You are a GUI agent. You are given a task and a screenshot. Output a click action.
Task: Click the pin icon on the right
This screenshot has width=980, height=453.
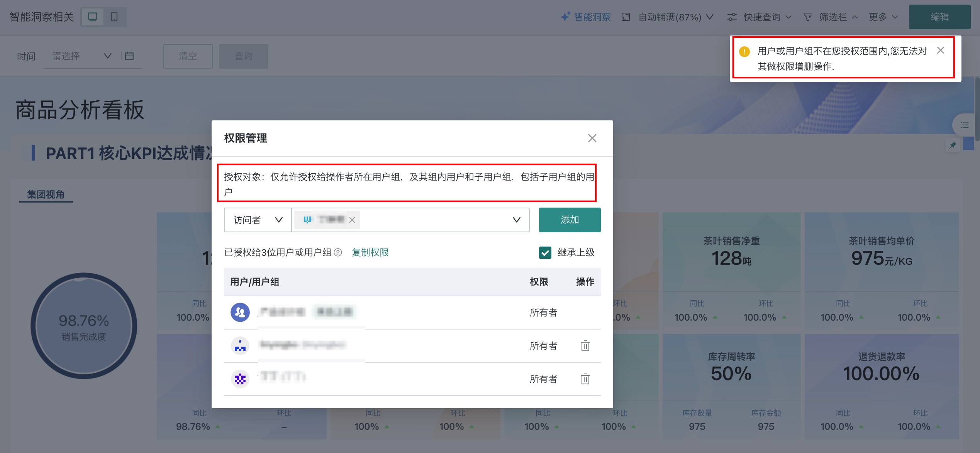[x=953, y=145]
